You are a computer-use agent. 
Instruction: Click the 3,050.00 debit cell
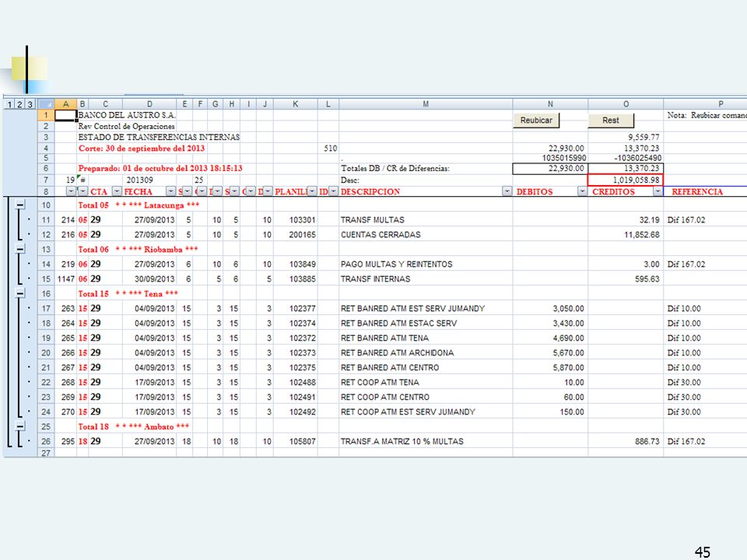click(550, 309)
